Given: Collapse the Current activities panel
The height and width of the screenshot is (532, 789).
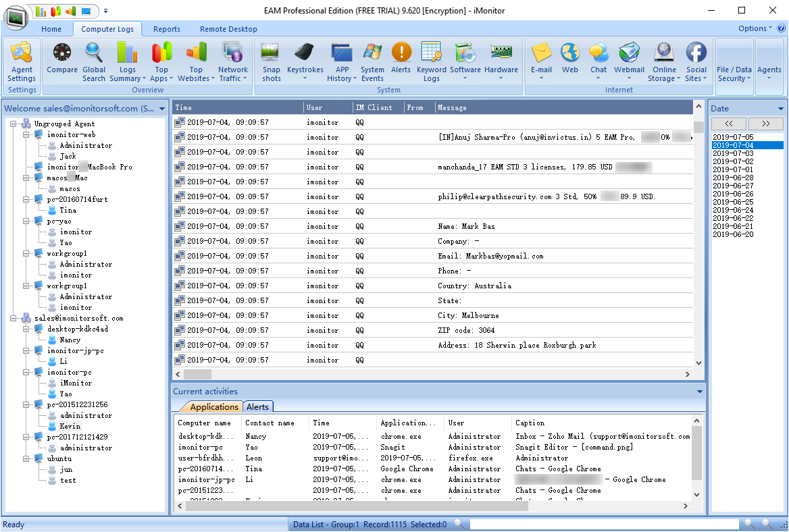Looking at the screenshot, I should click(699, 392).
